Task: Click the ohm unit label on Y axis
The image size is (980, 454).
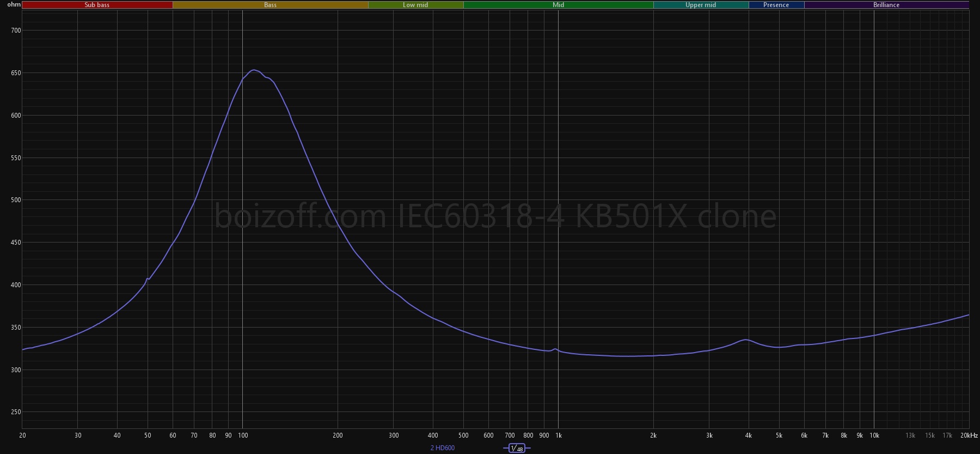Action: coord(14,5)
